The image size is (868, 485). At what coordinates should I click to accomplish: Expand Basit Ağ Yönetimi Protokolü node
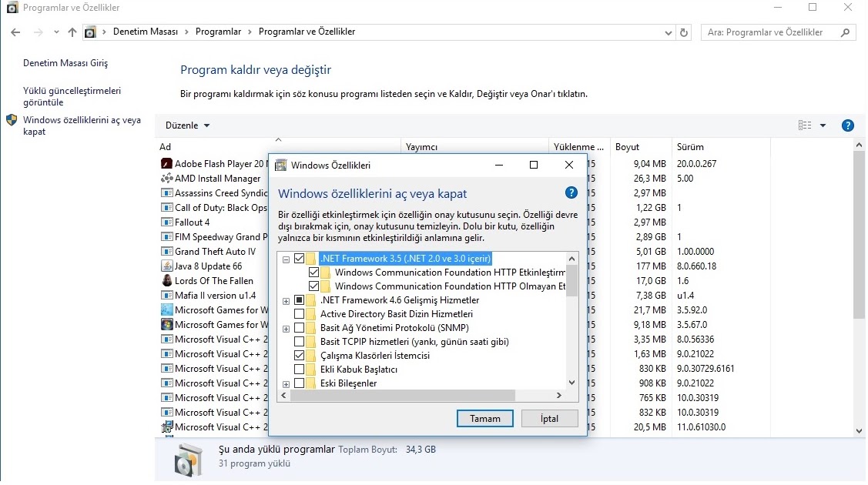pos(286,329)
